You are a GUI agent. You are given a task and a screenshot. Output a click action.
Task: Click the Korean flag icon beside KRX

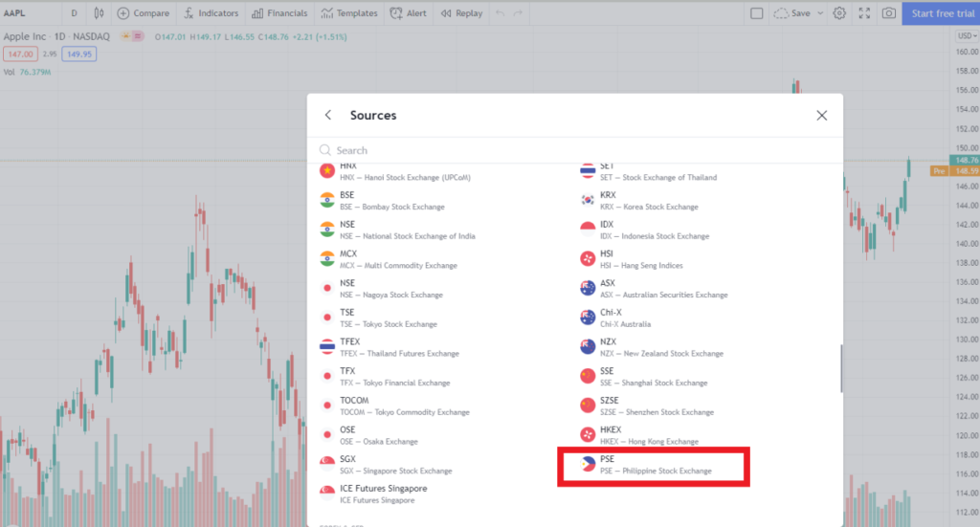pos(588,200)
